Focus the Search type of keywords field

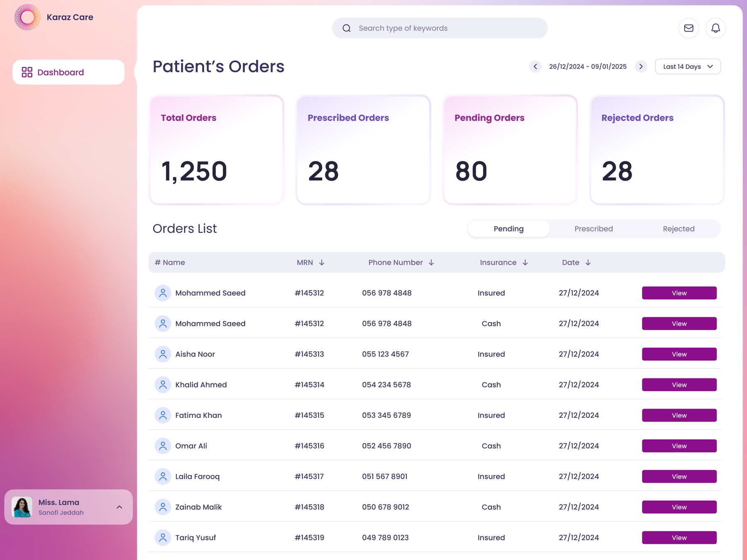click(439, 28)
